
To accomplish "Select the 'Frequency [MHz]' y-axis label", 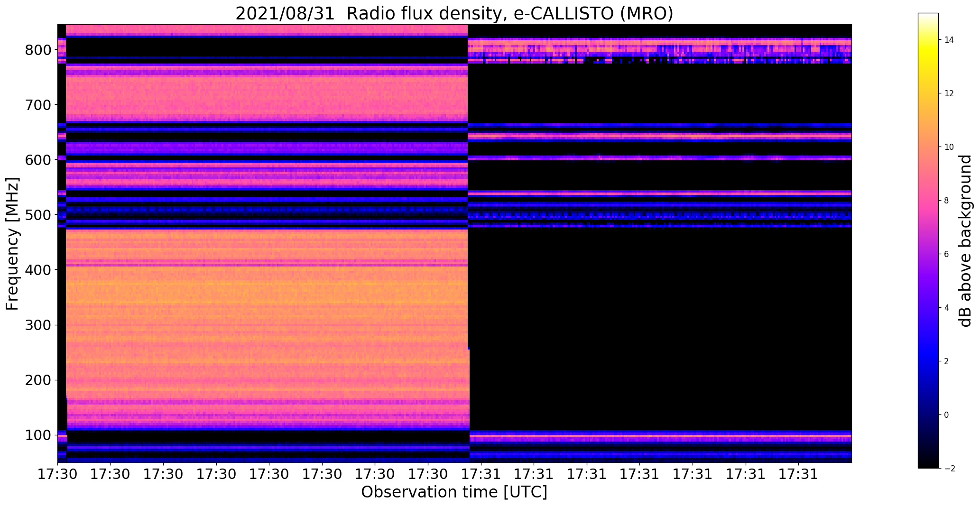I will pos(12,244).
